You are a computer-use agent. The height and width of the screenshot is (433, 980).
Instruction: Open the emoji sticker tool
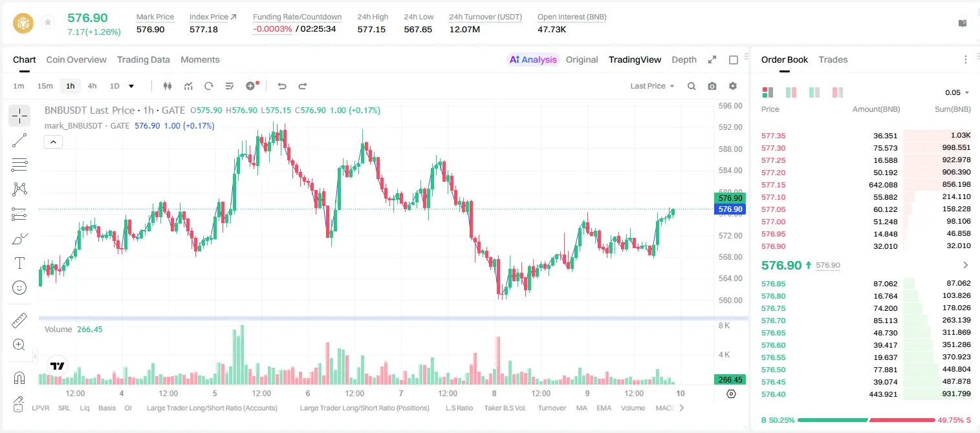tap(19, 288)
